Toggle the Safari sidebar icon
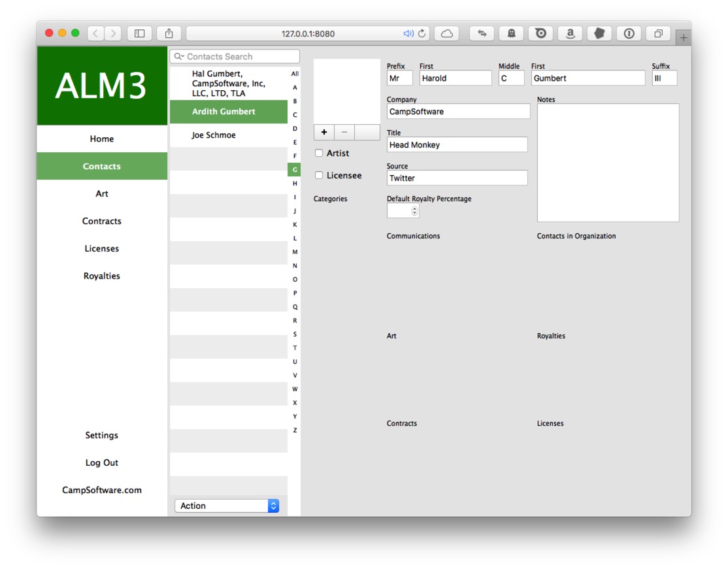The height and width of the screenshot is (569, 728). click(x=139, y=33)
